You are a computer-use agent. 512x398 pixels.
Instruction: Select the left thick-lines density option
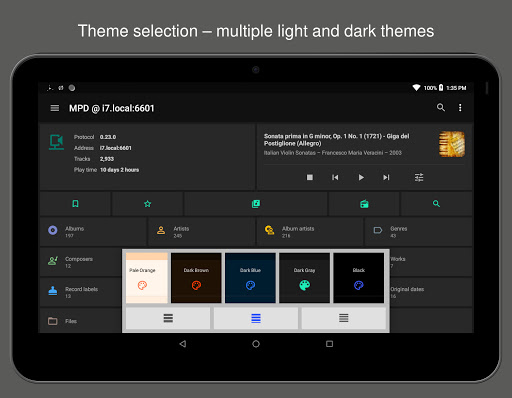click(x=168, y=318)
